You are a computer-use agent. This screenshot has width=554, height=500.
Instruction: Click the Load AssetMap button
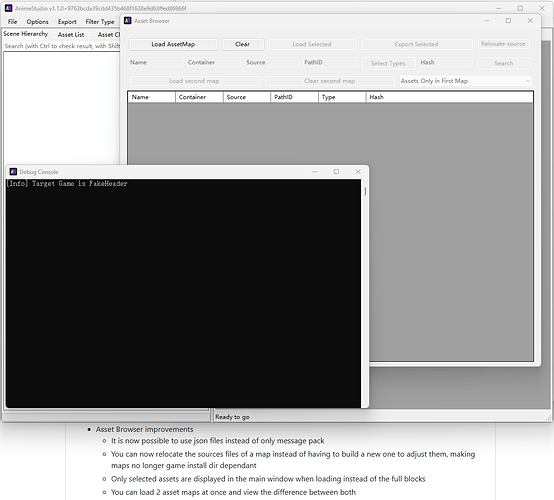[x=173, y=44]
